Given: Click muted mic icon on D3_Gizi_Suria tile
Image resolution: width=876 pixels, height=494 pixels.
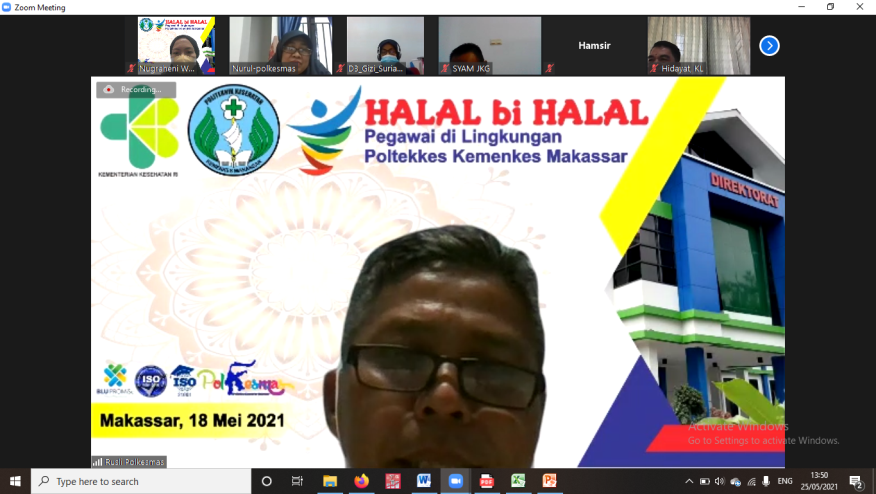Looking at the screenshot, I should [340, 68].
